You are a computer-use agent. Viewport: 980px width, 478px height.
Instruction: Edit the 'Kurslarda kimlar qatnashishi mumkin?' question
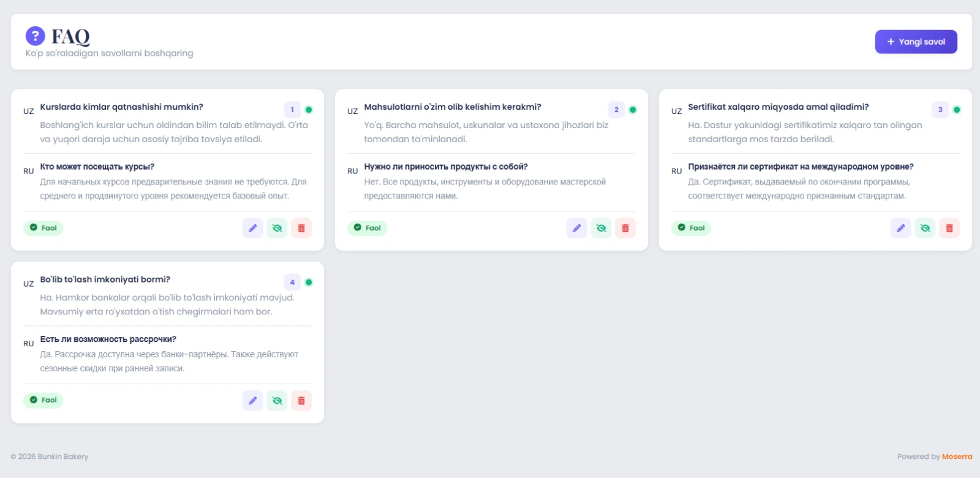point(252,228)
